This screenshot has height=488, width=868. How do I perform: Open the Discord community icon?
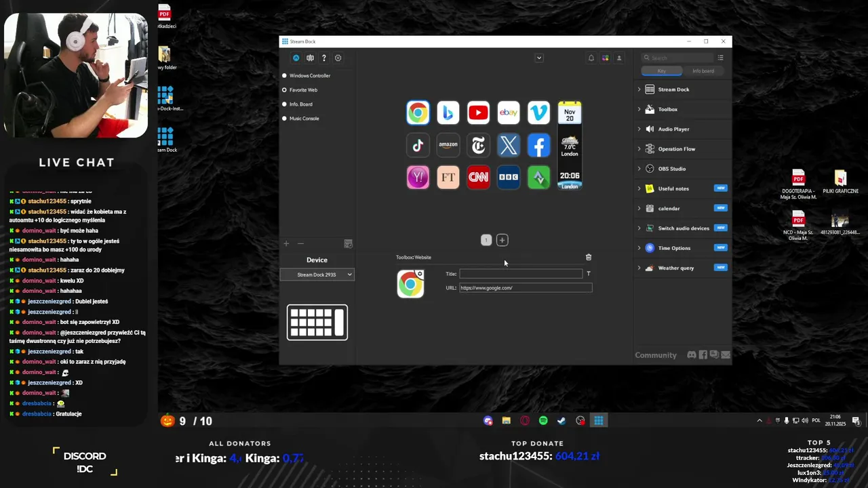692,355
